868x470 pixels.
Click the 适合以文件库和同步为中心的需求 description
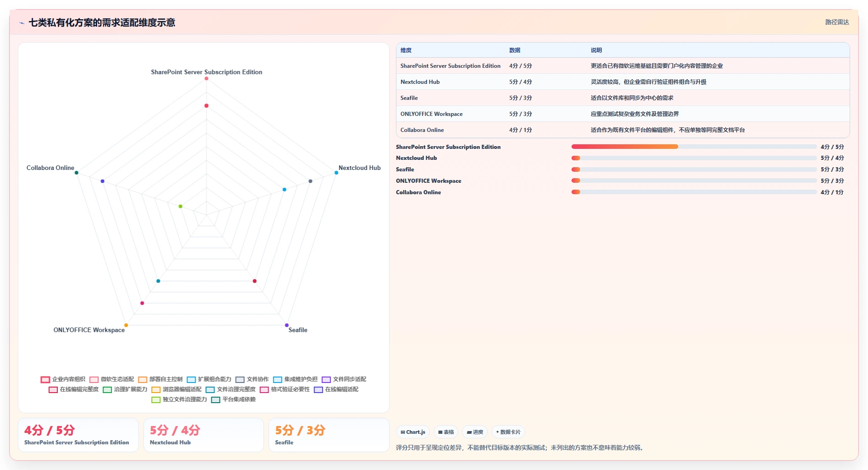tap(632, 98)
